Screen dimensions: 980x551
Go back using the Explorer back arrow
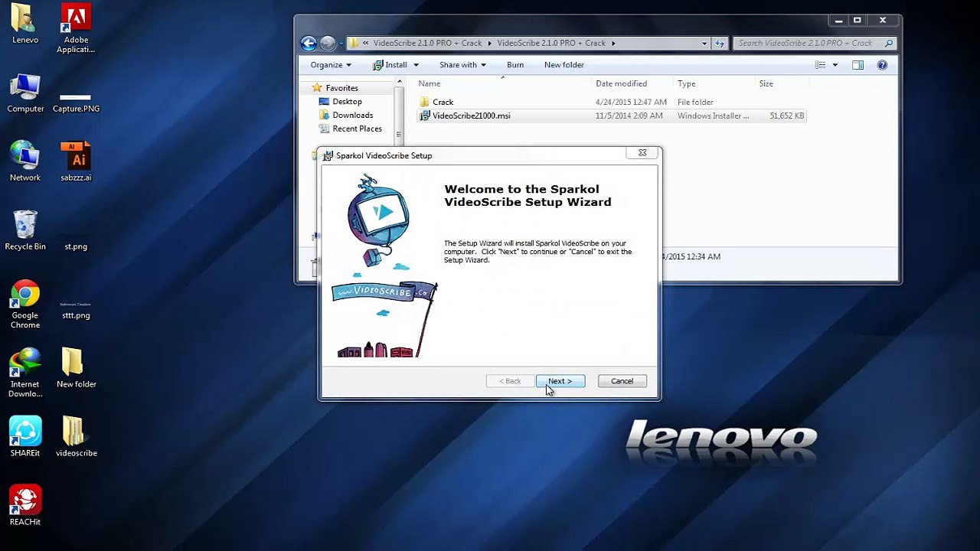309,43
